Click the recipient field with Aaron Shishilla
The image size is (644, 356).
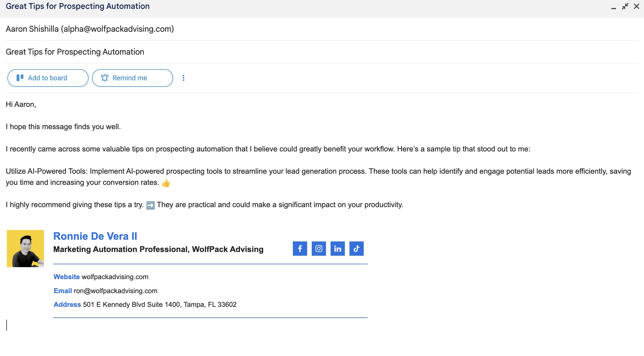pyautogui.click(x=322, y=29)
